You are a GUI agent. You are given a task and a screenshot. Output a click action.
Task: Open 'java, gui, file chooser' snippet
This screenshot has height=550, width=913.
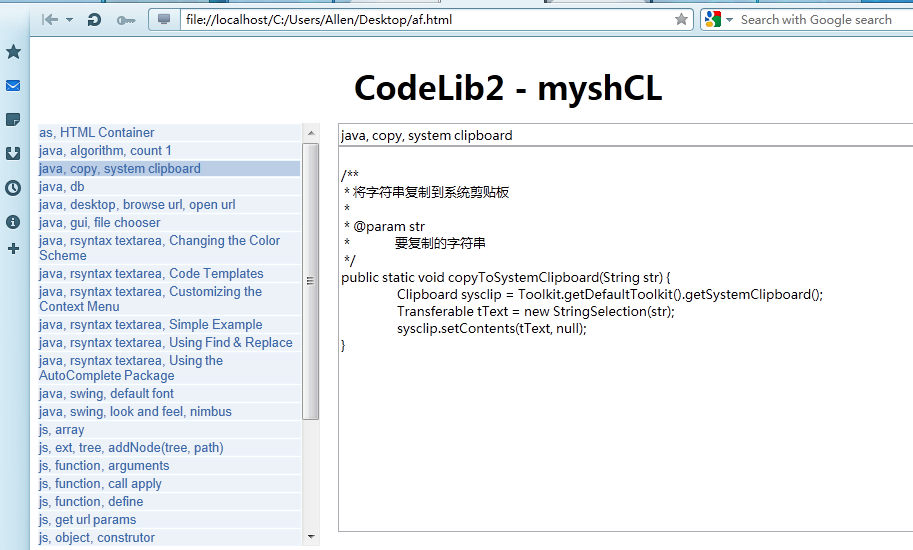(x=169, y=223)
